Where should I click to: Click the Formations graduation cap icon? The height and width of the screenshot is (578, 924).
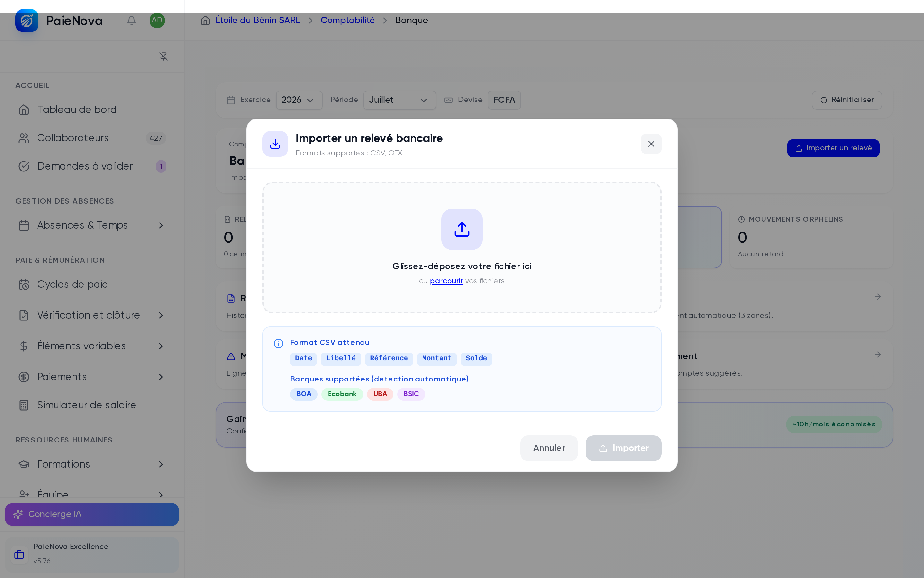click(x=24, y=464)
